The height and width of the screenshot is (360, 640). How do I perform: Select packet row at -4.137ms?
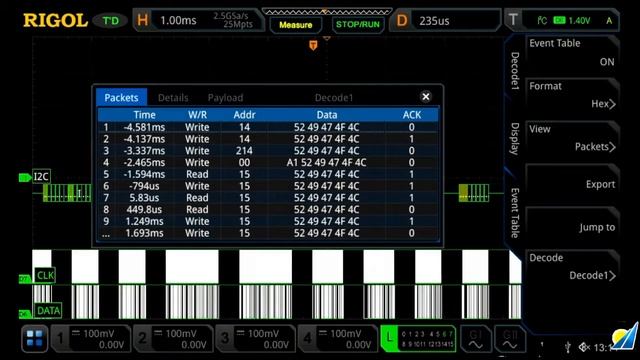[x=268, y=139]
